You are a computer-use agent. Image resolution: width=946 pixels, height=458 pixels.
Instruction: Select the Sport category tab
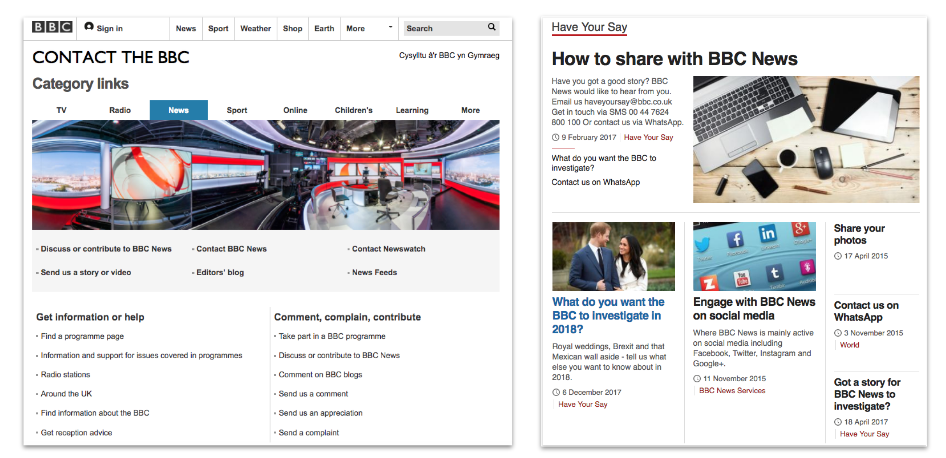click(237, 110)
